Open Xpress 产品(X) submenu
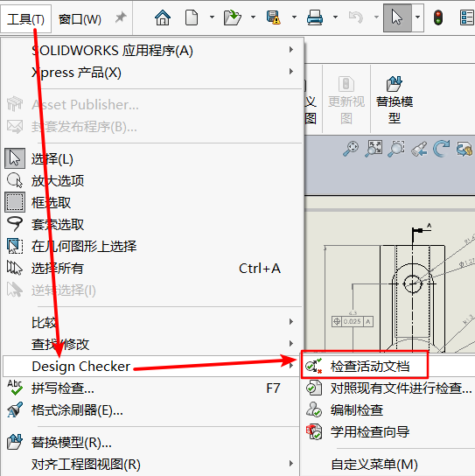Viewport: 475px width, 476px height. point(152,73)
